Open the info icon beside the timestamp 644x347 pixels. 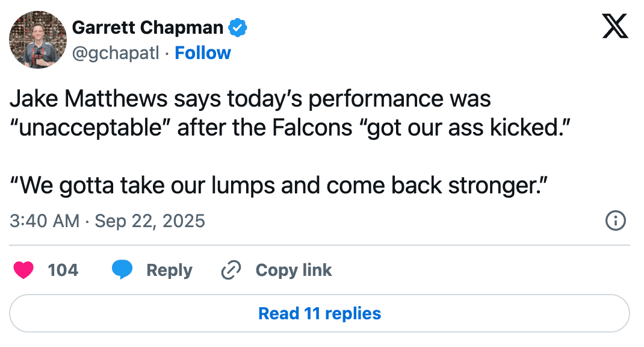coord(615,221)
